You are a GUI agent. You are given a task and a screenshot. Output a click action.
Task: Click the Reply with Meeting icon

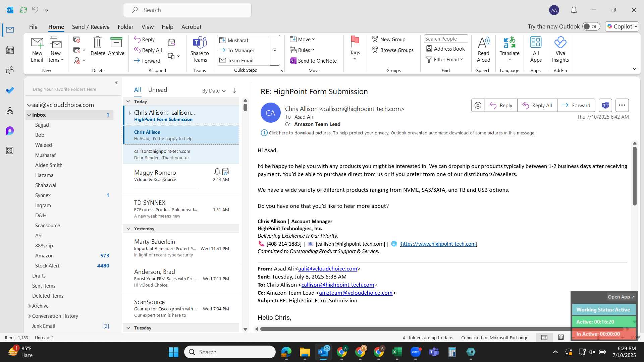click(171, 43)
